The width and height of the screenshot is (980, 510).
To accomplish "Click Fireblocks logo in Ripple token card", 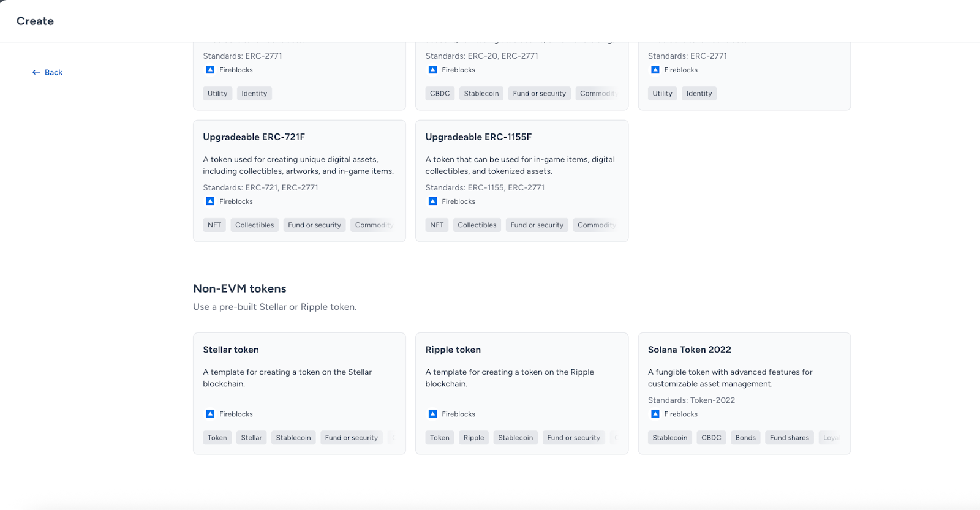I will coord(432,414).
